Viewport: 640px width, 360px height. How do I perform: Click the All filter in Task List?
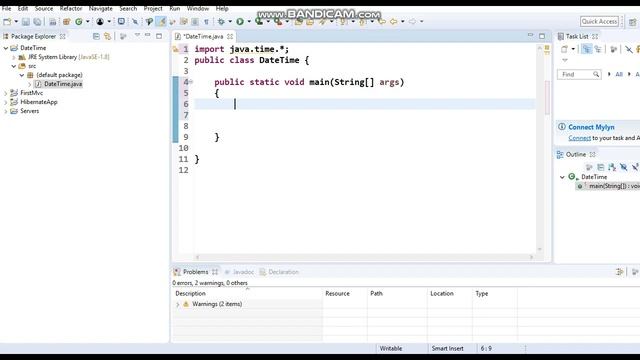click(x=619, y=74)
